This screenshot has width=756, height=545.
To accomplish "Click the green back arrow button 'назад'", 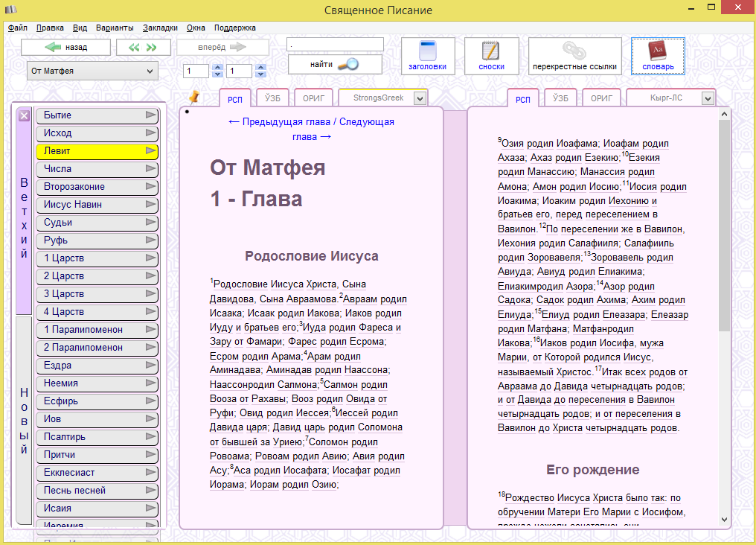I will [x=66, y=47].
